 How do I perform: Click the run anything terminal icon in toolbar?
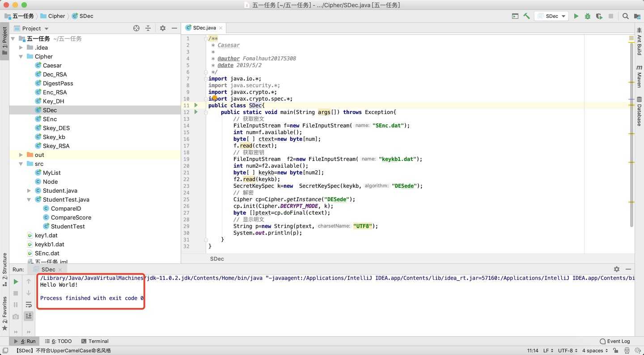[x=515, y=16]
